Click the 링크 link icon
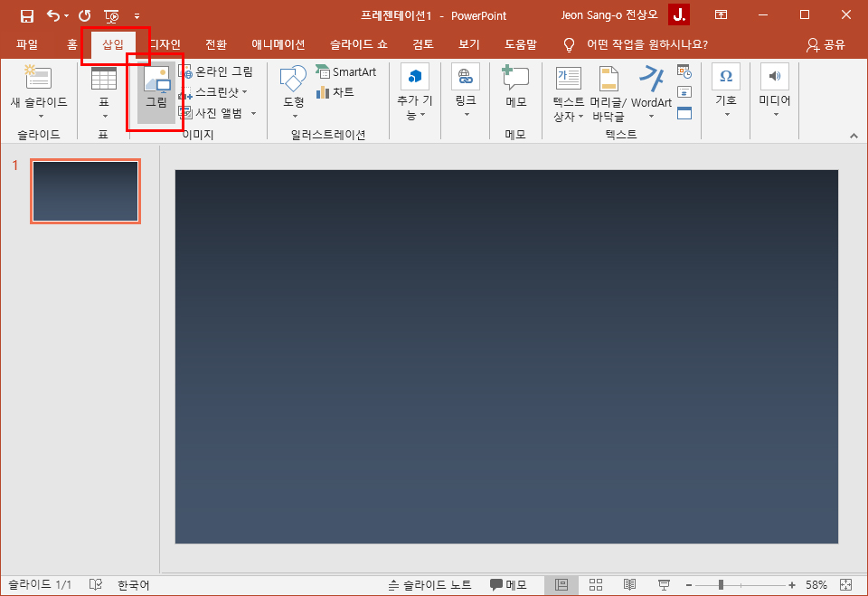The image size is (868, 596). tap(466, 78)
